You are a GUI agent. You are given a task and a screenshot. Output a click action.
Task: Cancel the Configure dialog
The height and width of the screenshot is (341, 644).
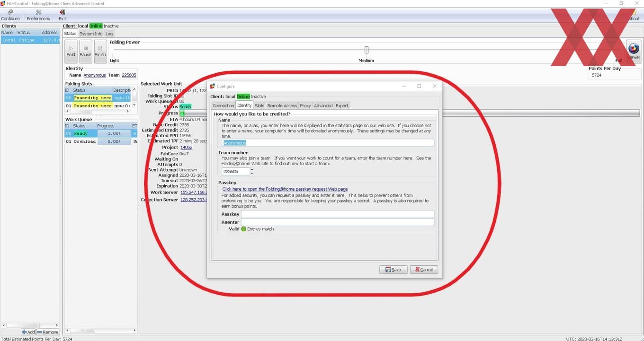424,270
